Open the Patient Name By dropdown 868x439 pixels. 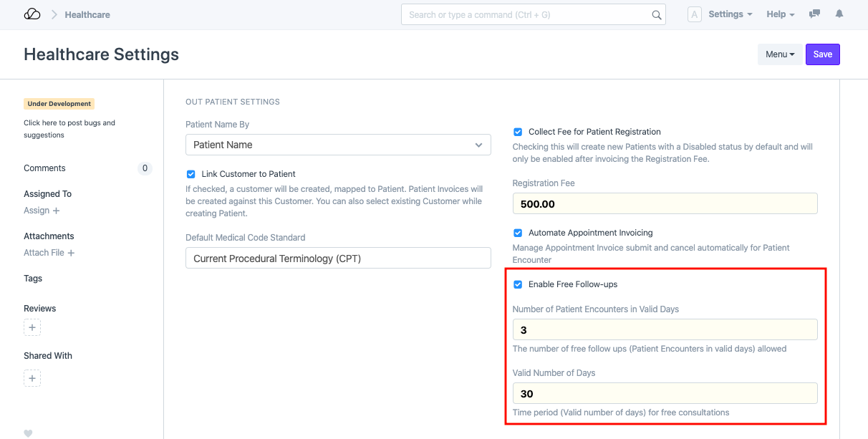click(x=338, y=145)
